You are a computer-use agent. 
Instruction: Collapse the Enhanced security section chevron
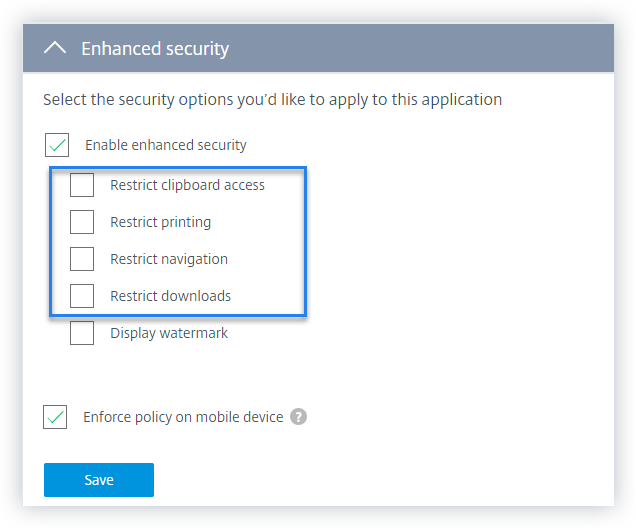click(x=57, y=48)
